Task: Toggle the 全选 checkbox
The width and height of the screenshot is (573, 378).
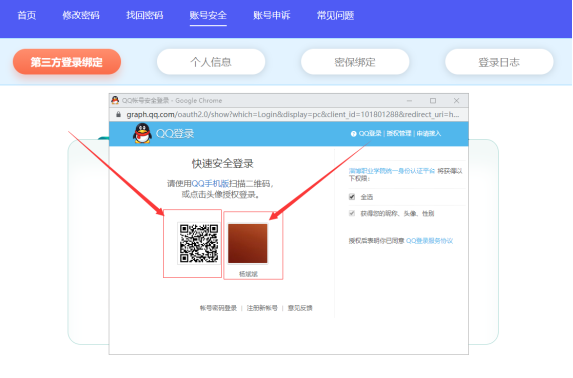Action: 352,197
